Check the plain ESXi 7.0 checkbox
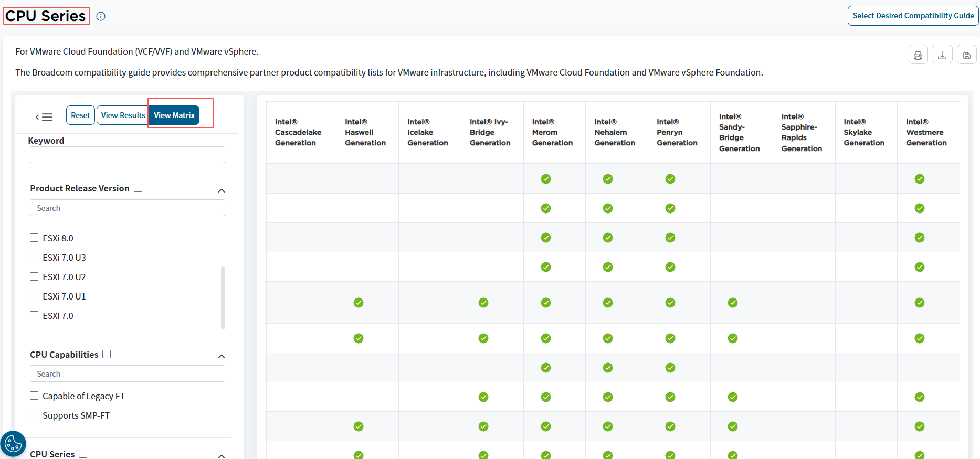The image size is (980, 459). pos(34,315)
